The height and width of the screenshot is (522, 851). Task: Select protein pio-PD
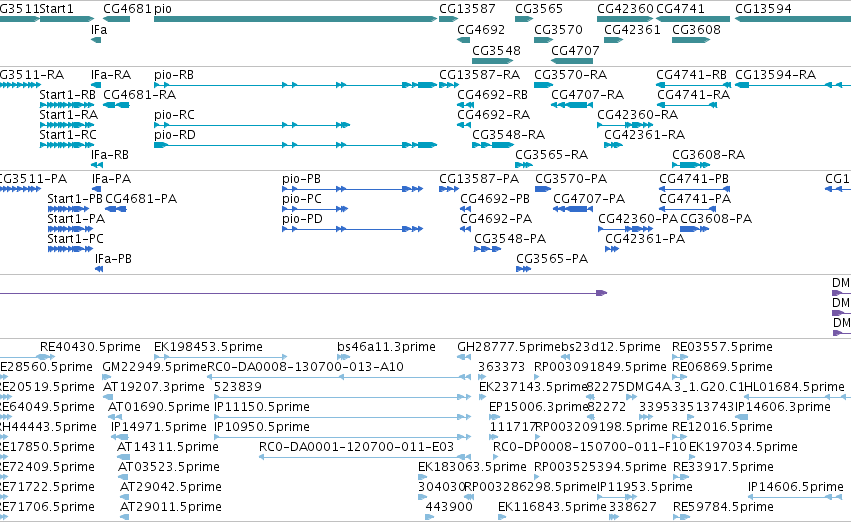(352, 229)
